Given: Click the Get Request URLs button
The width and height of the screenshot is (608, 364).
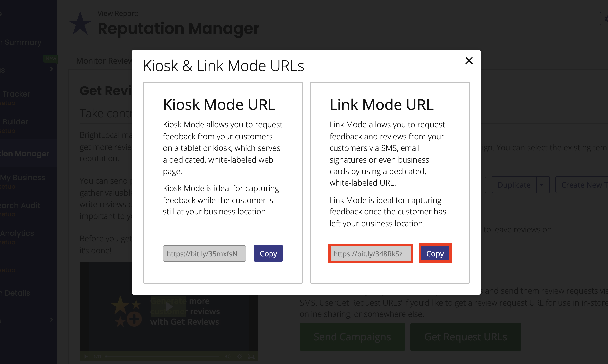Looking at the screenshot, I should coord(466,337).
